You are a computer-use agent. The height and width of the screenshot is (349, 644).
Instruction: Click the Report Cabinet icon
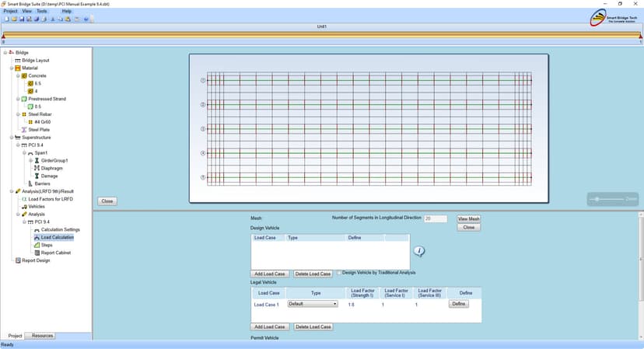(37, 253)
